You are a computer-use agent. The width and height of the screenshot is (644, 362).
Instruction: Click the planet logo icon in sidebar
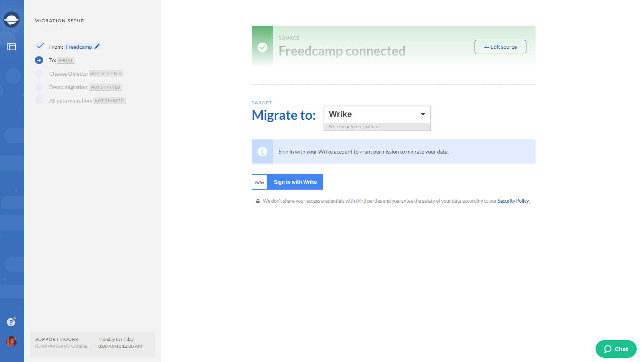click(x=12, y=20)
